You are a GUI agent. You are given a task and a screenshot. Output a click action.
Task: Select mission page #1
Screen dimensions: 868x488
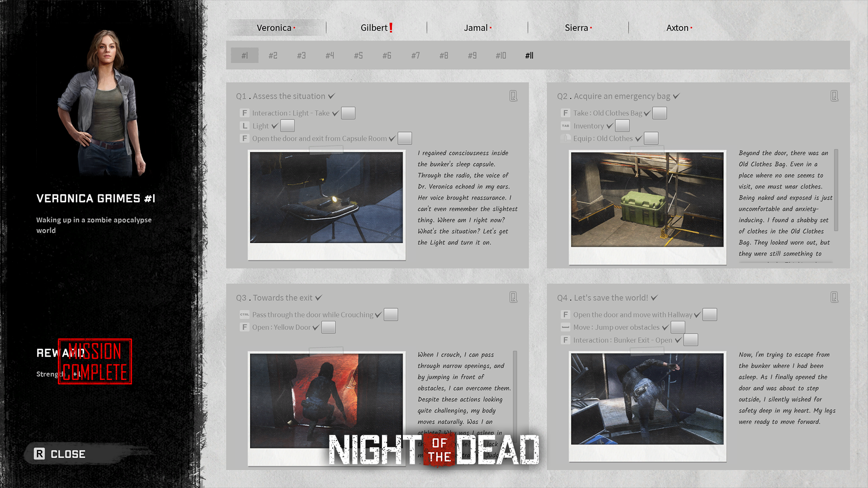pyautogui.click(x=245, y=55)
